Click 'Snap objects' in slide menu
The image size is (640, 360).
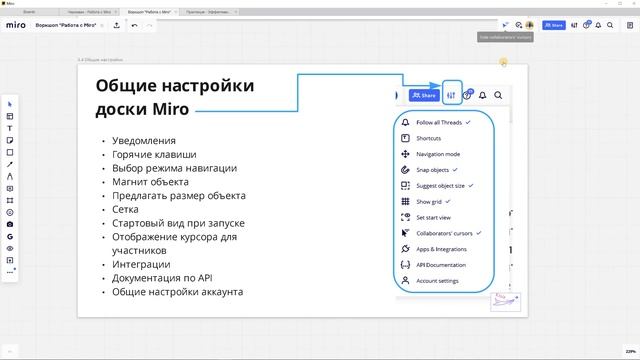pyautogui.click(x=432, y=170)
